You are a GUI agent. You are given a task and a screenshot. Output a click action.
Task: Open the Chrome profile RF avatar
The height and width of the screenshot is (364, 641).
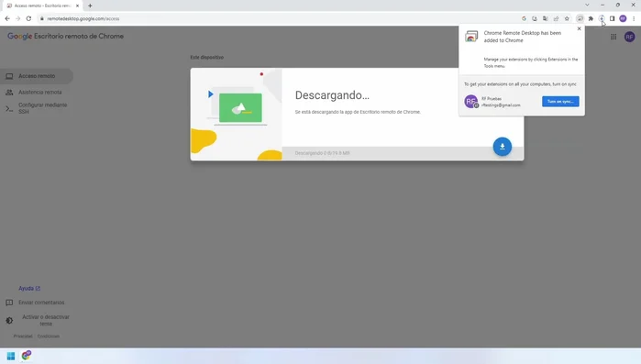pos(623,18)
